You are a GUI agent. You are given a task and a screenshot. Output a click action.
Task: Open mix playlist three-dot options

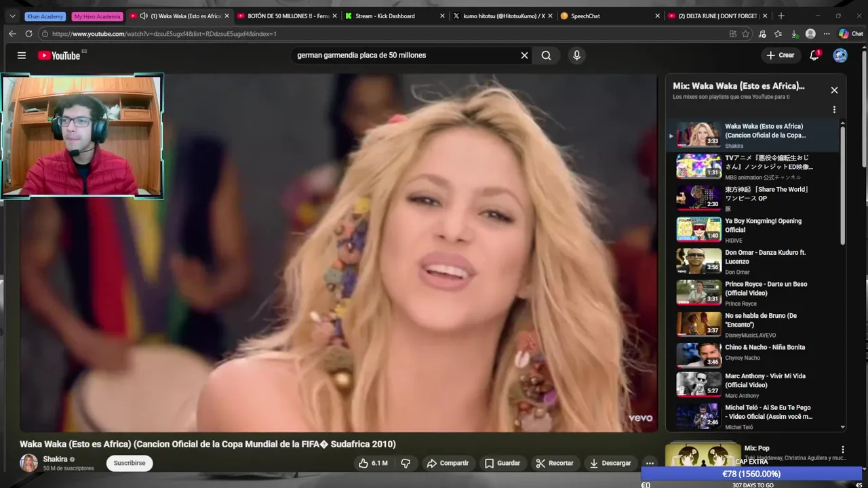click(834, 109)
